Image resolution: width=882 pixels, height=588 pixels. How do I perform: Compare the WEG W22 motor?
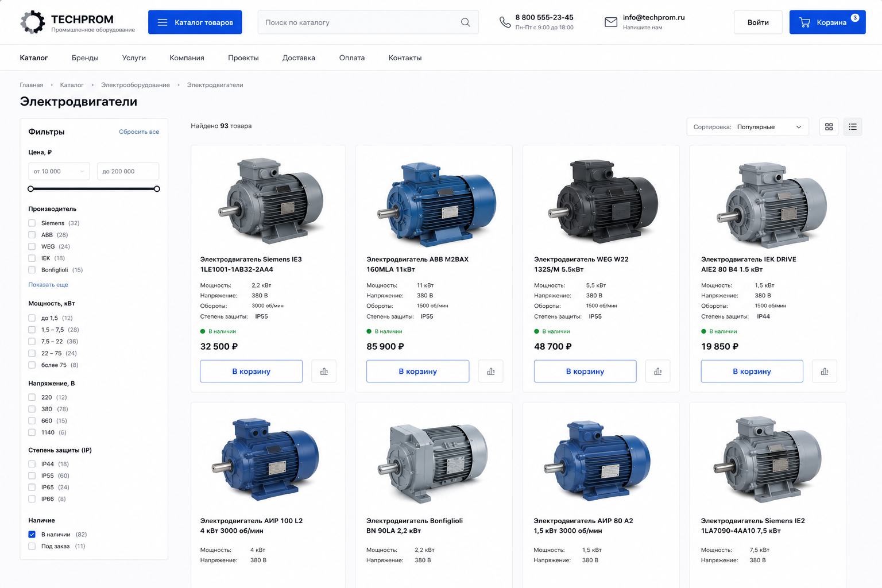[x=657, y=372]
